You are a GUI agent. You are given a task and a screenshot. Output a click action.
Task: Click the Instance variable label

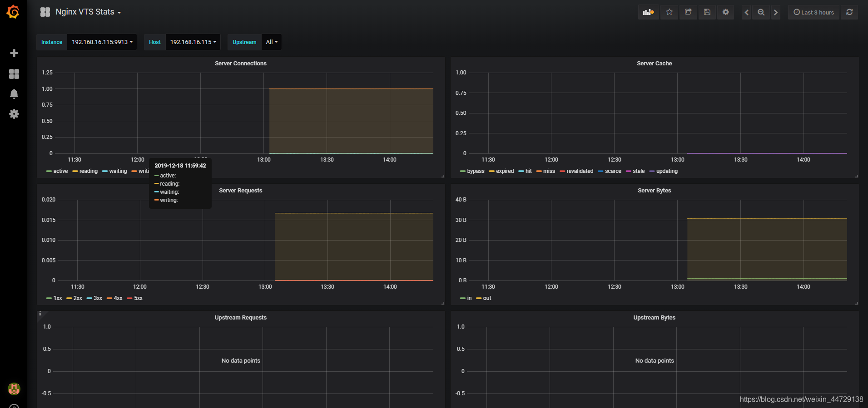coord(52,42)
